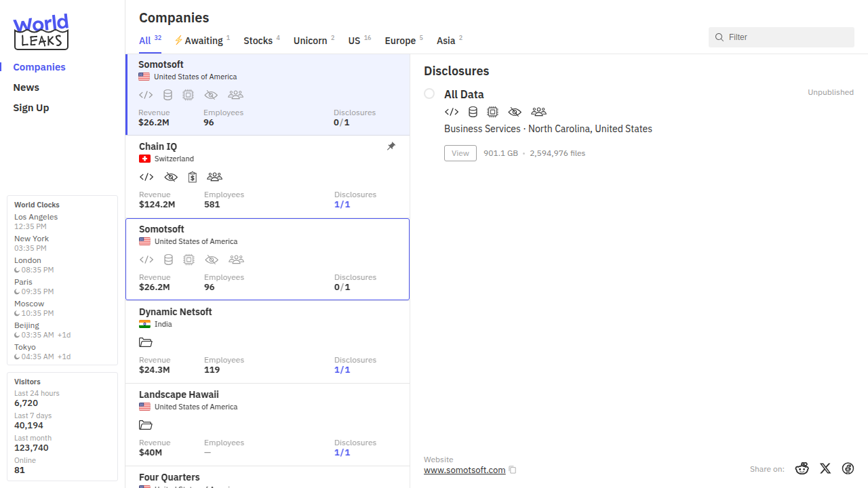
Task: Select the All Data radio circle
Action: click(429, 94)
